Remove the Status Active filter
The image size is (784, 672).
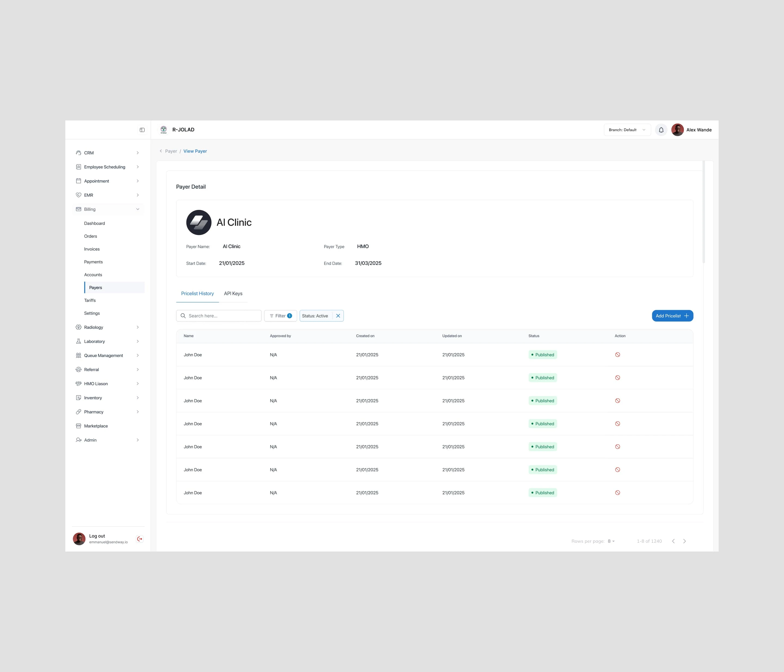tap(339, 315)
